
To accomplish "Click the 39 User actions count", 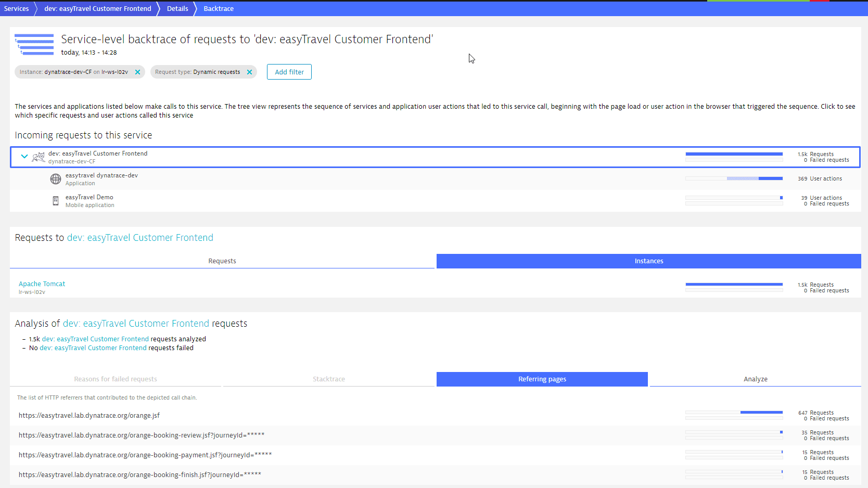I will [821, 198].
